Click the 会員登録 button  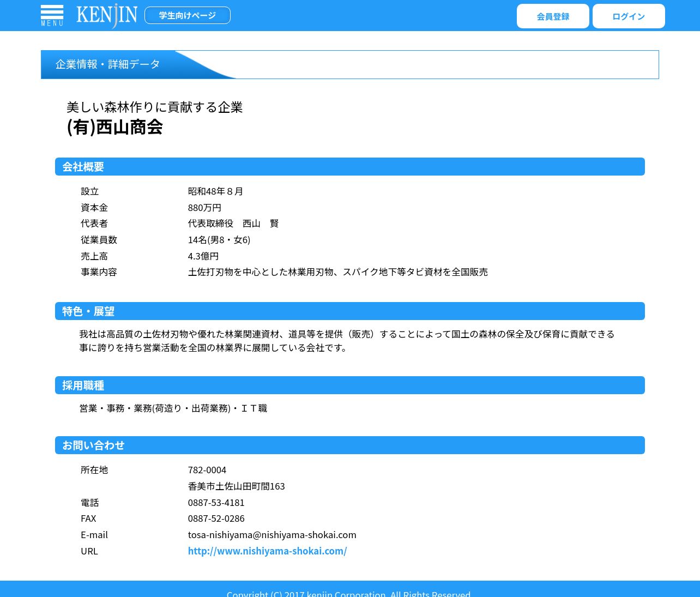pos(553,16)
